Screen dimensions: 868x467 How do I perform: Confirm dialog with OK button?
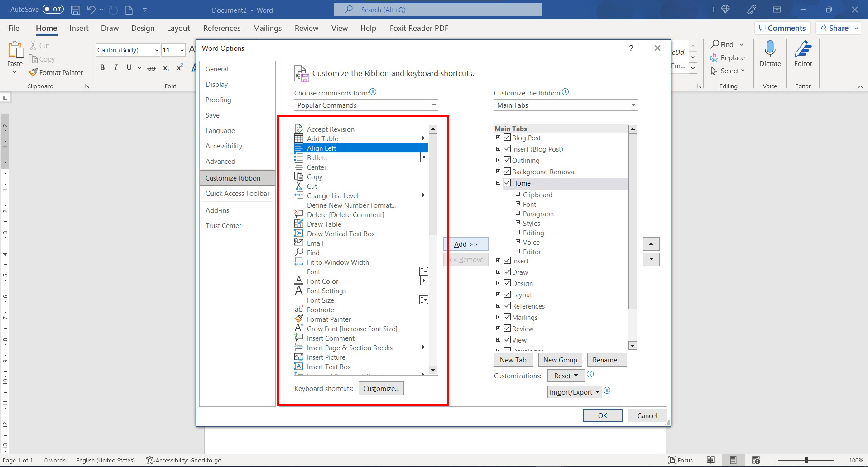click(x=602, y=415)
